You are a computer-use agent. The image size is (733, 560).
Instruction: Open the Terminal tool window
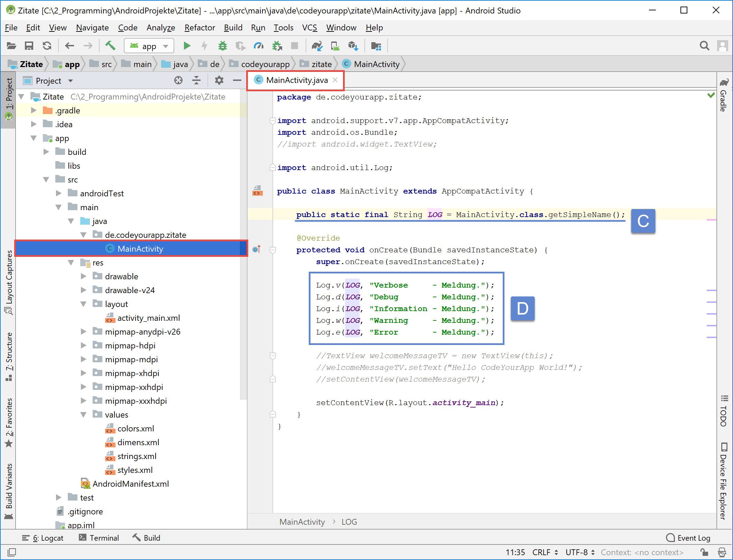(99, 538)
